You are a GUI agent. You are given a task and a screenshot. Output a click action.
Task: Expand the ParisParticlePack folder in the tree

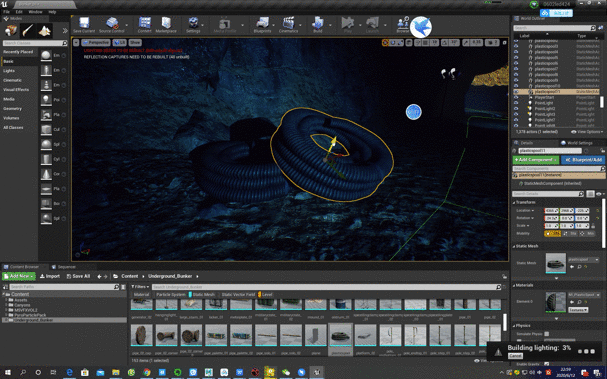(6, 315)
